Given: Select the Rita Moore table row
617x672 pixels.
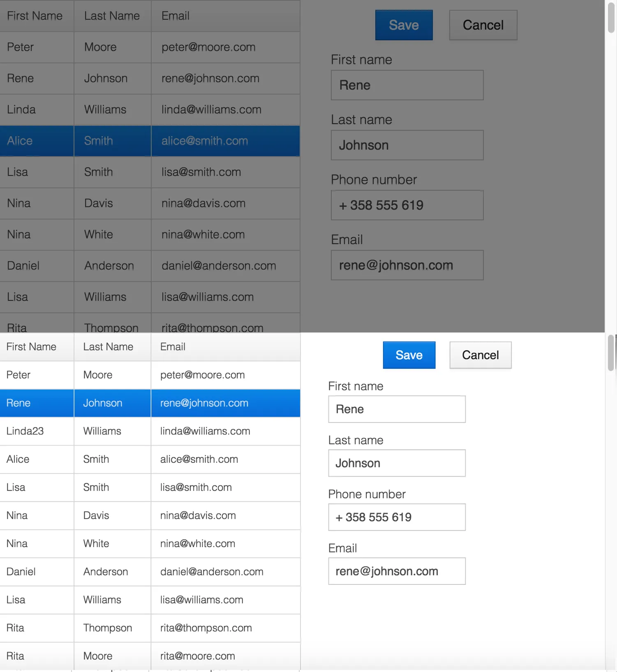Looking at the screenshot, I should point(150,656).
